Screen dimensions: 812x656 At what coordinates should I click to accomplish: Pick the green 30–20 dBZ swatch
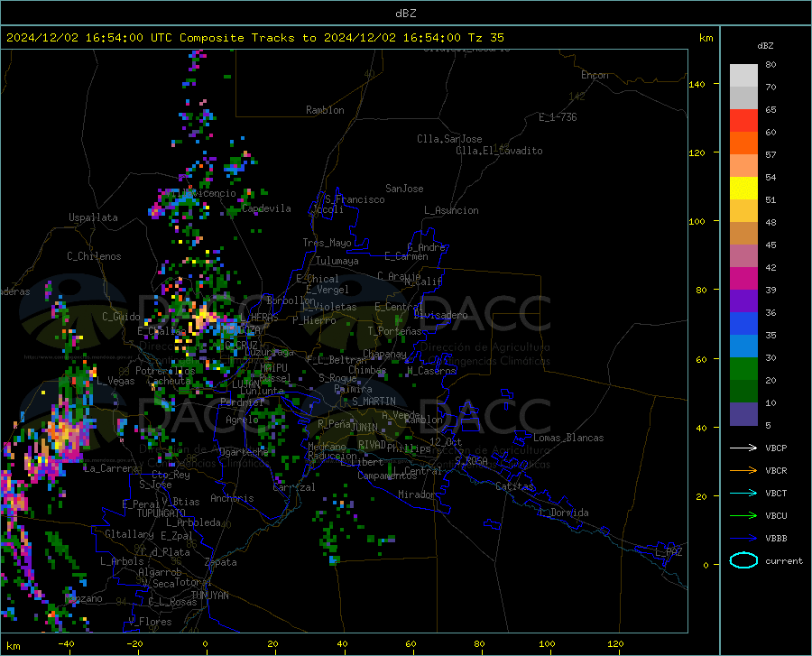[743, 369]
